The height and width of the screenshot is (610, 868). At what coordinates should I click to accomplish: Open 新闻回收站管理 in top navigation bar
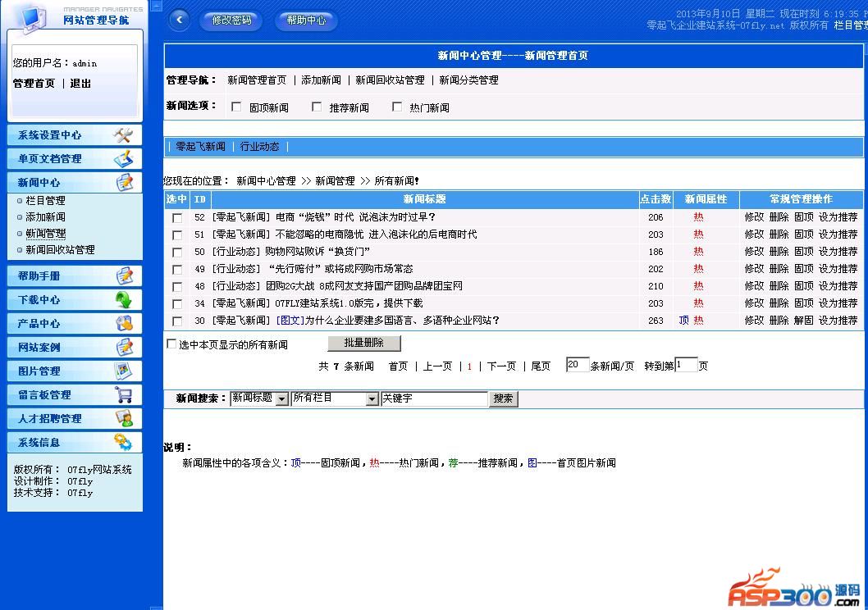point(390,80)
